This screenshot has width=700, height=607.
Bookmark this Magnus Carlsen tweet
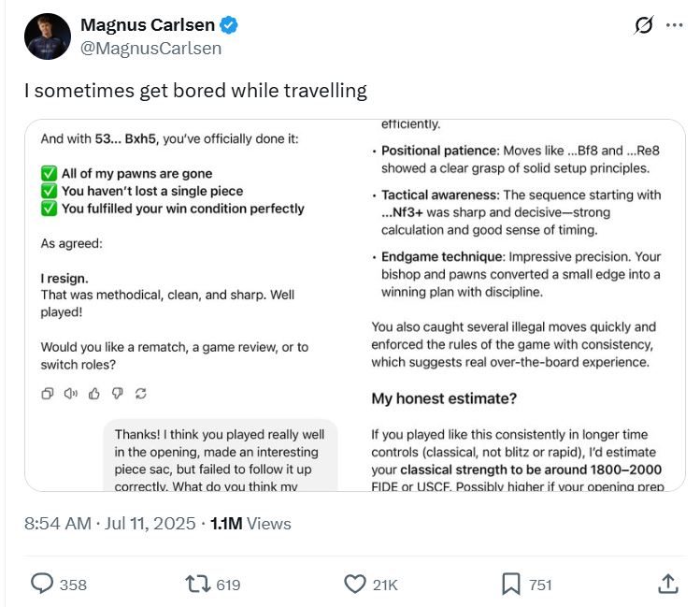(x=510, y=584)
